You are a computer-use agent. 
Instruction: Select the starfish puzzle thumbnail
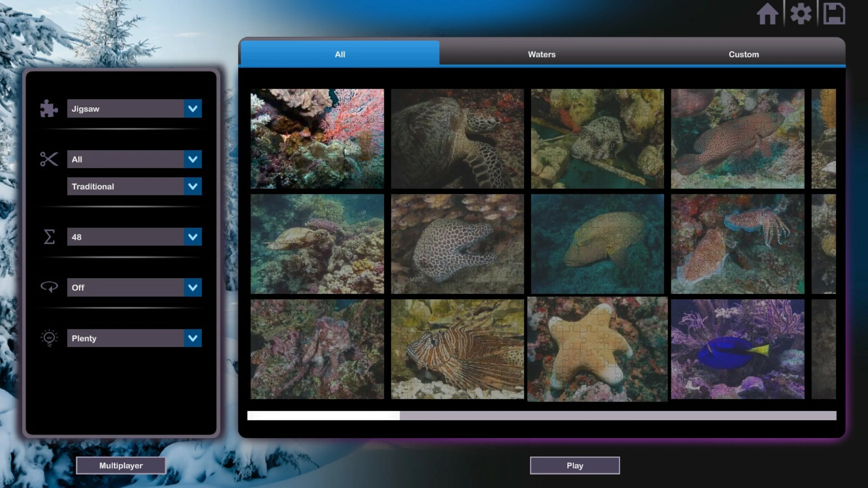coord(597,349)
